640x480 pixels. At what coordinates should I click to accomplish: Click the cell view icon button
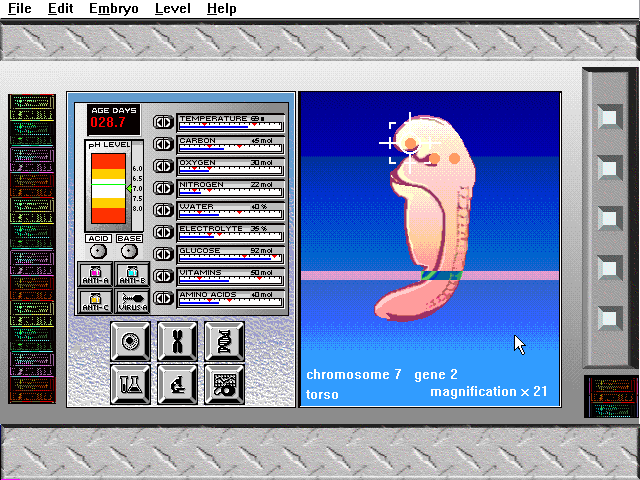tap(132, 341)
